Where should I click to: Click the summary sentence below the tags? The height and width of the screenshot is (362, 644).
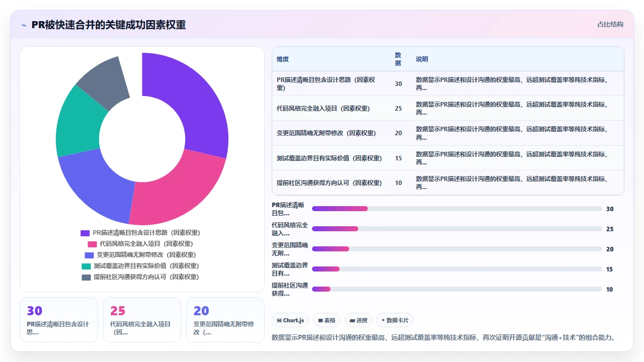tap(444, 337)
